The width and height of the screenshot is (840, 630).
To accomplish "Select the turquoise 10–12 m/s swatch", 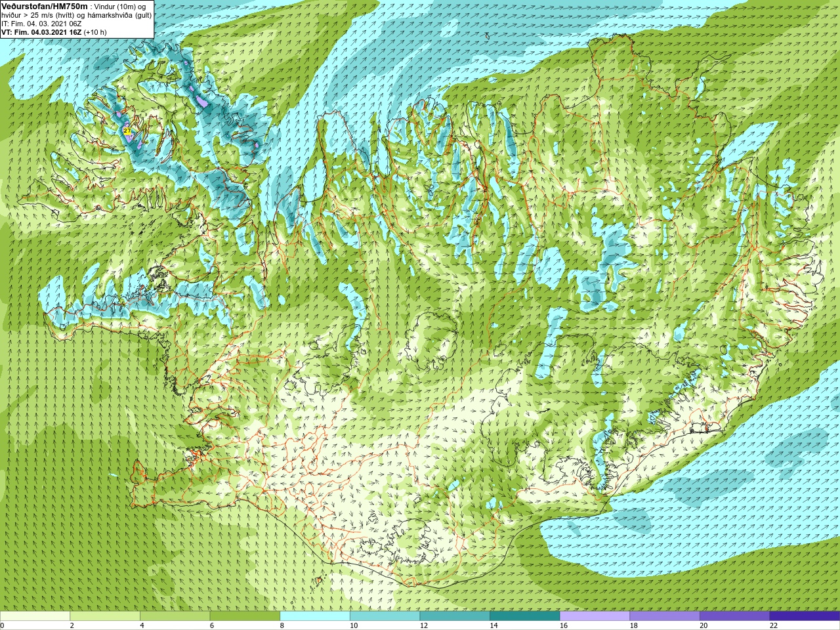I will (x=385, y=616).
